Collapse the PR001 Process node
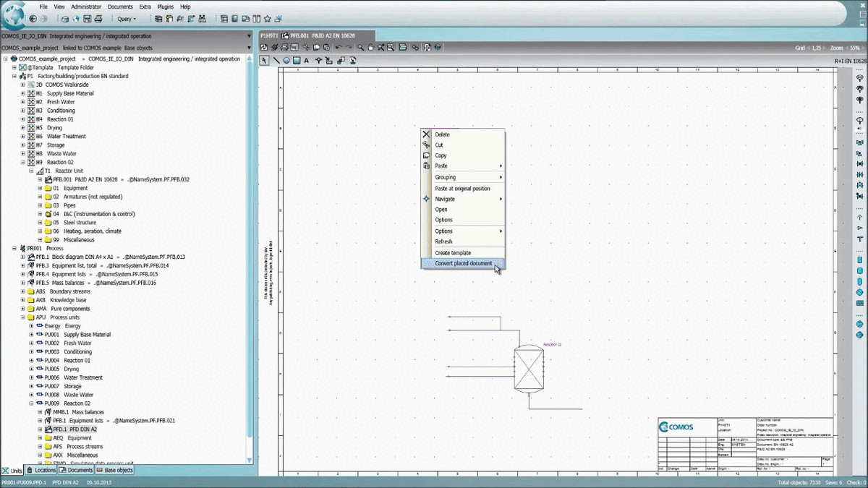The width and height of the screenshot is (868, 488). (14, 248)
